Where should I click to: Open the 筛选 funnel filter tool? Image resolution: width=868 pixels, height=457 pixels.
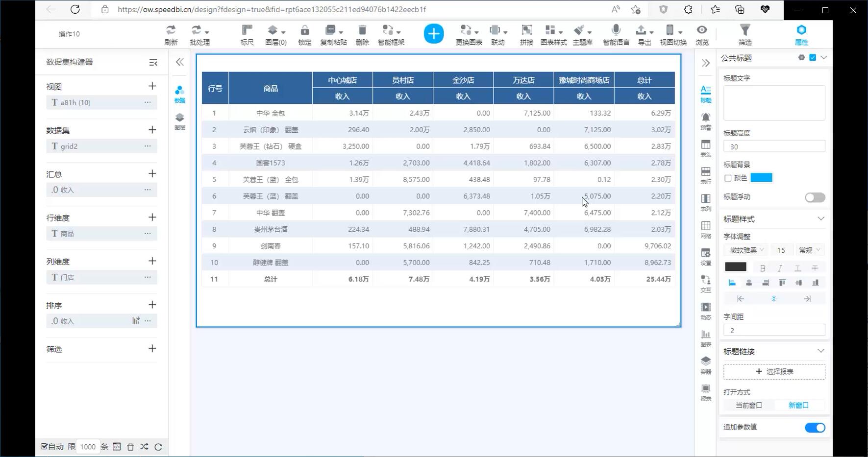pos(744,30)
